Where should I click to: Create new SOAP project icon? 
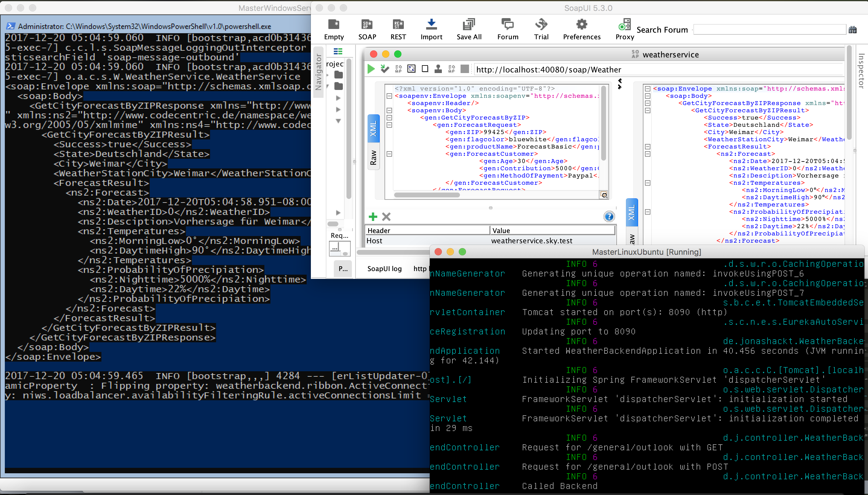367,25
